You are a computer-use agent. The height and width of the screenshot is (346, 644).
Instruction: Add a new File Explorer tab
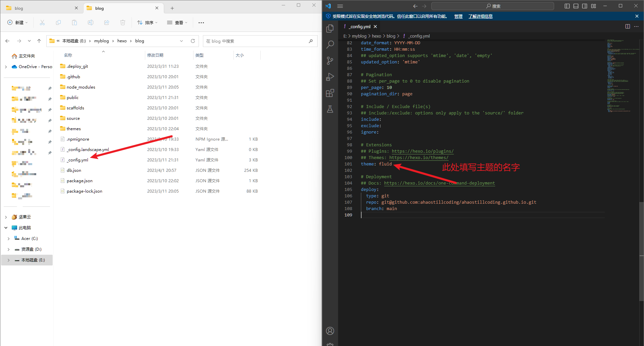pyautogui.click(x=172, y=8)
